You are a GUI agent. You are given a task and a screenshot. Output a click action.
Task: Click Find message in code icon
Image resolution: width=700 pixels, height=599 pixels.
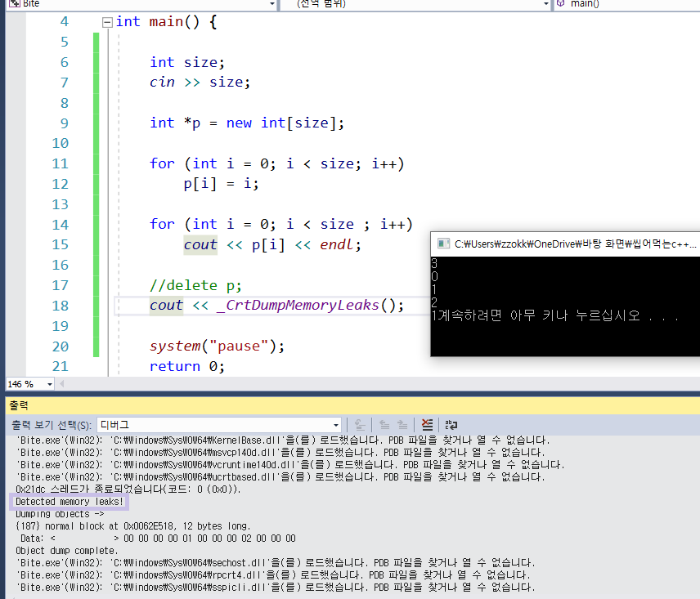359,425
